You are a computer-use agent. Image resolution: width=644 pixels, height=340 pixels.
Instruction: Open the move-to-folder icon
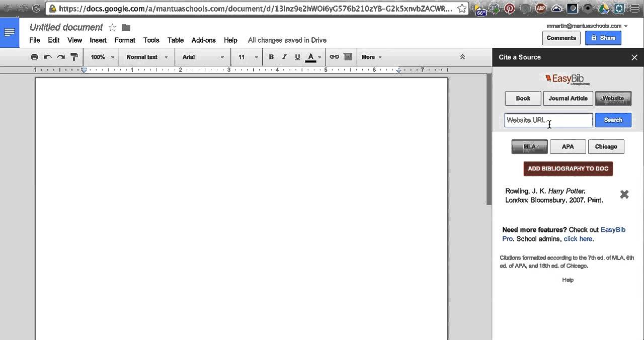click(126, 28)
